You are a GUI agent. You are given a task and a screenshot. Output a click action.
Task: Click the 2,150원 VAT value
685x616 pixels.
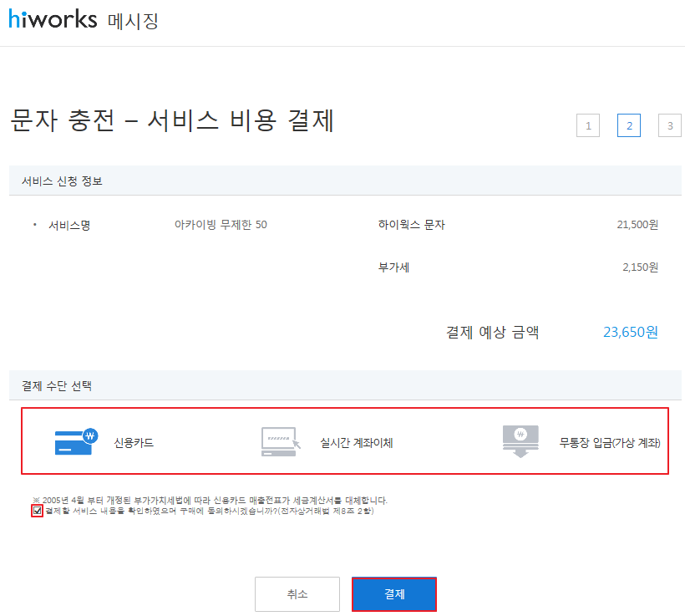(x=641, y=267)
